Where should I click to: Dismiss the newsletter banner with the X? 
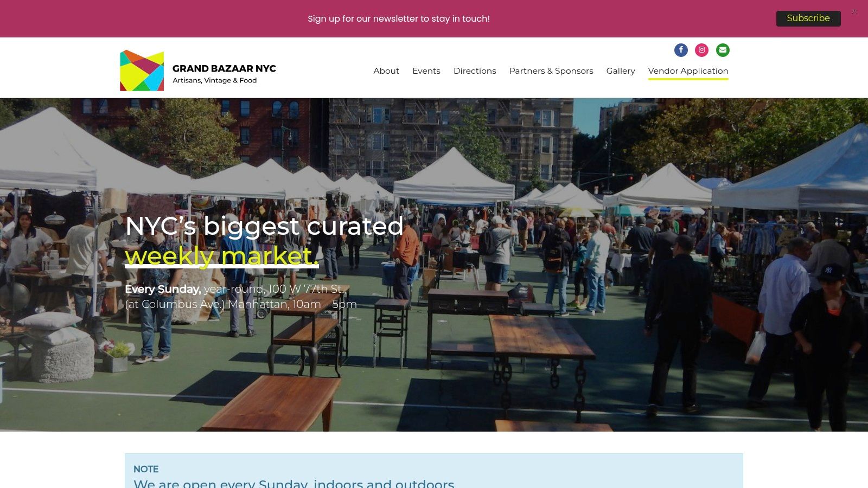[854, 11]
